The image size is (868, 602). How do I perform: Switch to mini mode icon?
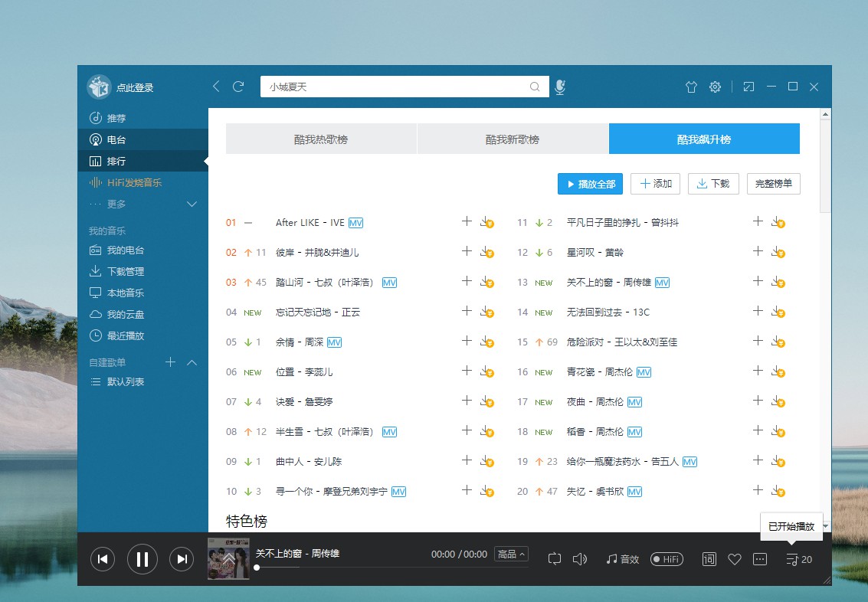[748, 87]
